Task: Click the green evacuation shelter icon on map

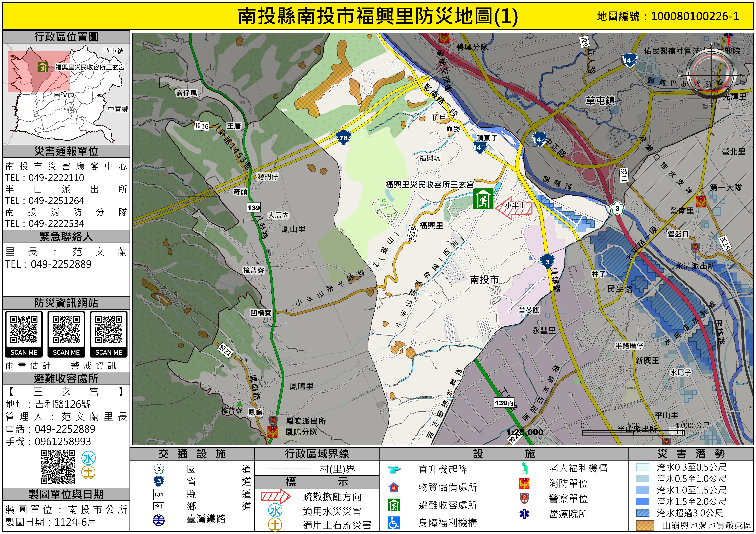Action: (x=483, y=199)
